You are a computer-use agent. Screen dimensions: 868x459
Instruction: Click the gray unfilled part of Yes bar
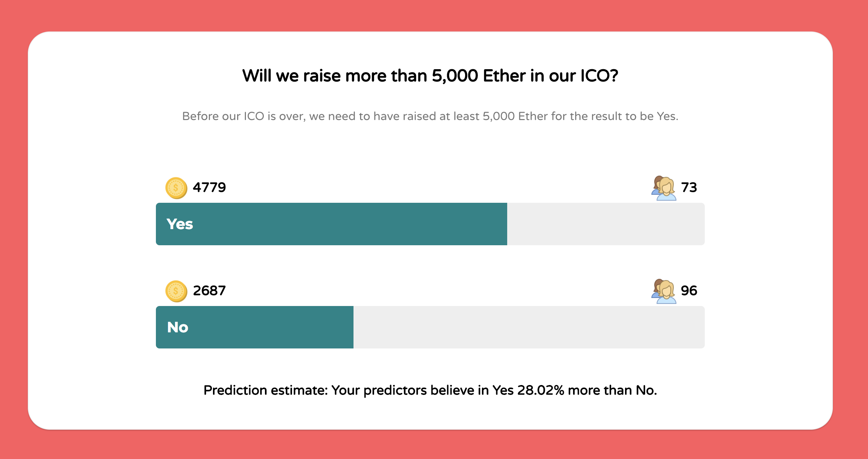pos(606,224)
